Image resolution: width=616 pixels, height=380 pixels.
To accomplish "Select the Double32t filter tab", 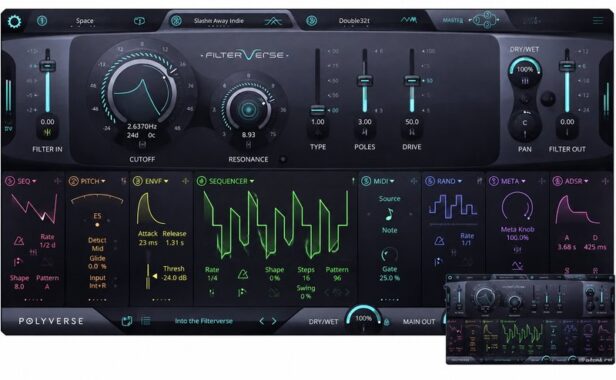I will pyautogui.click(x=354, y=20).
